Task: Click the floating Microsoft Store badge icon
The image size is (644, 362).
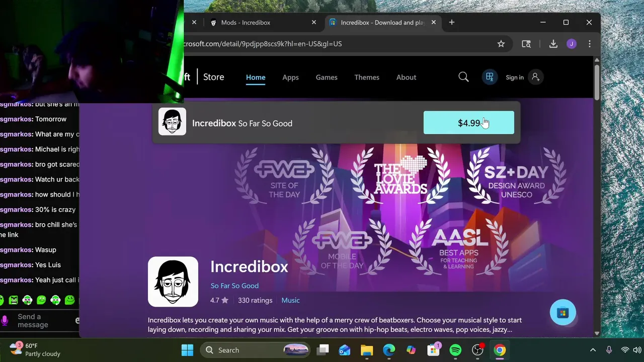Action: coord(562,313)
